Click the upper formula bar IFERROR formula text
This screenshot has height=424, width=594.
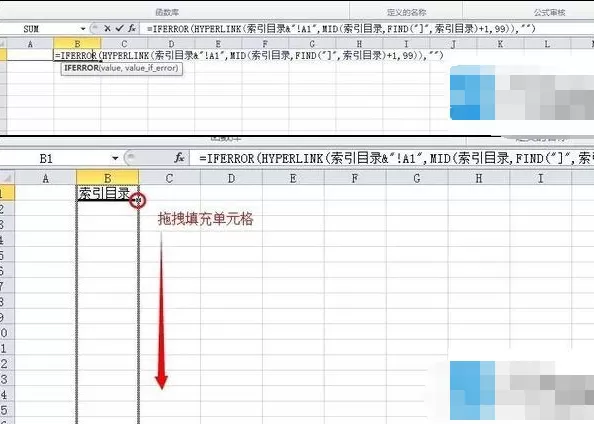coord(341,29)
